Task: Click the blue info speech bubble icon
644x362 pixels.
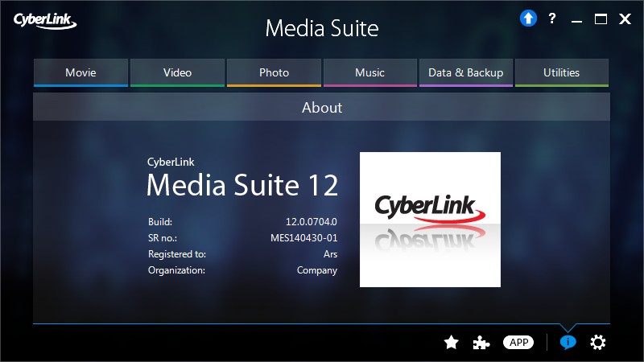Action: [568, 342]
